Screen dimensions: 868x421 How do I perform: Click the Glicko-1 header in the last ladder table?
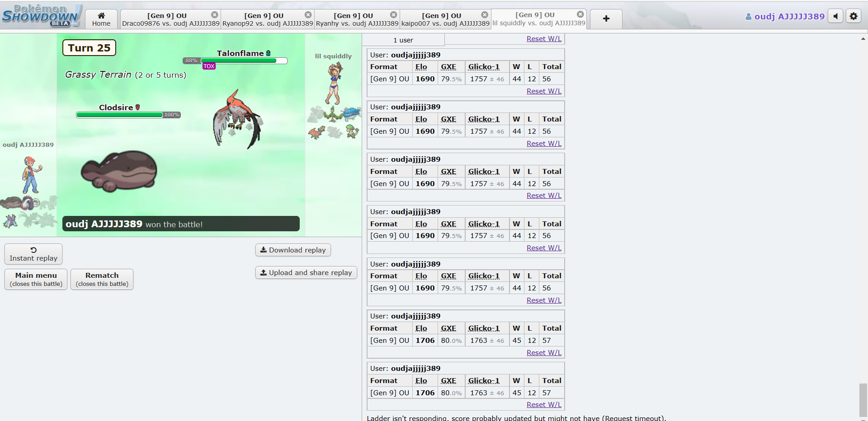(x=484, y=381)
